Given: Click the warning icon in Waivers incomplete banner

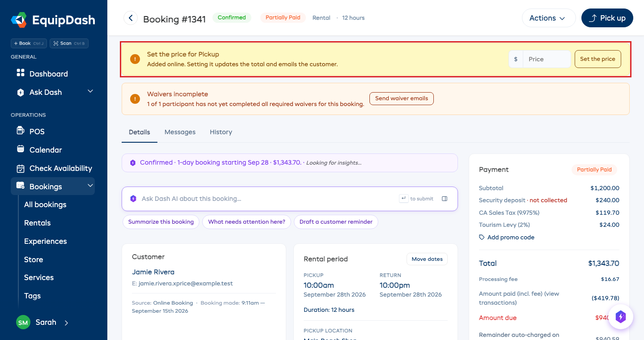Looking at the screenshot, I should coord(135,99).
